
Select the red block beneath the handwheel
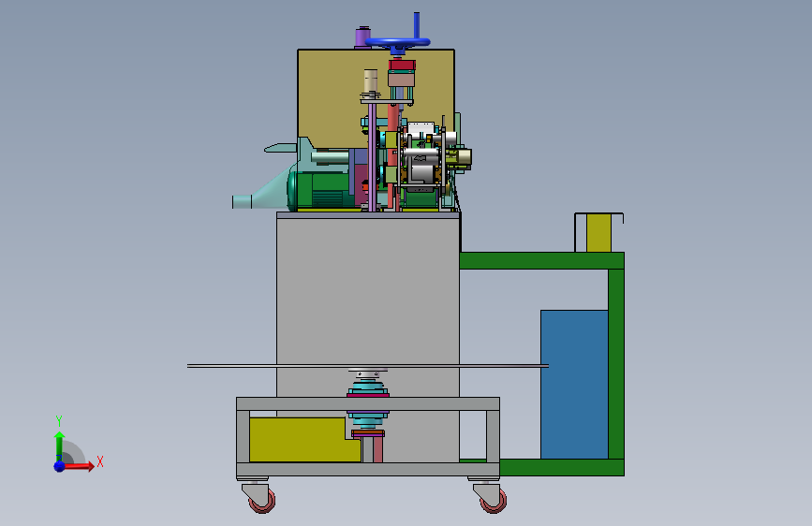(x=402, y=66)
